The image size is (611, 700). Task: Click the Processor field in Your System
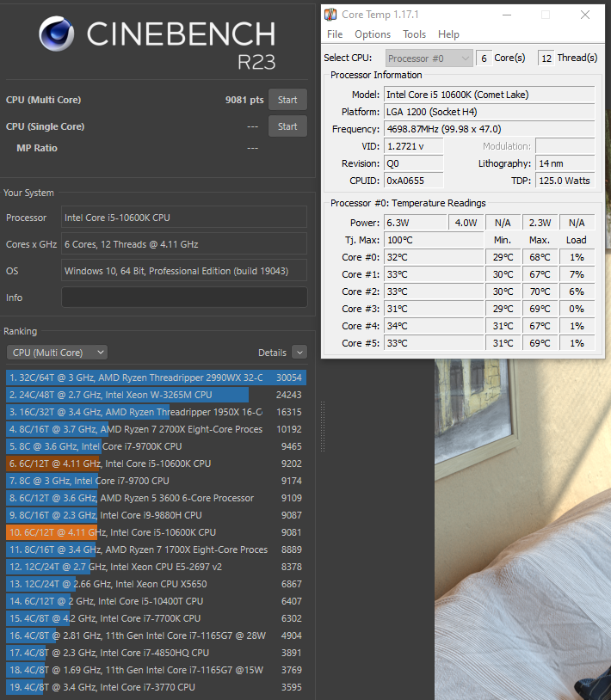pos(184,218)
